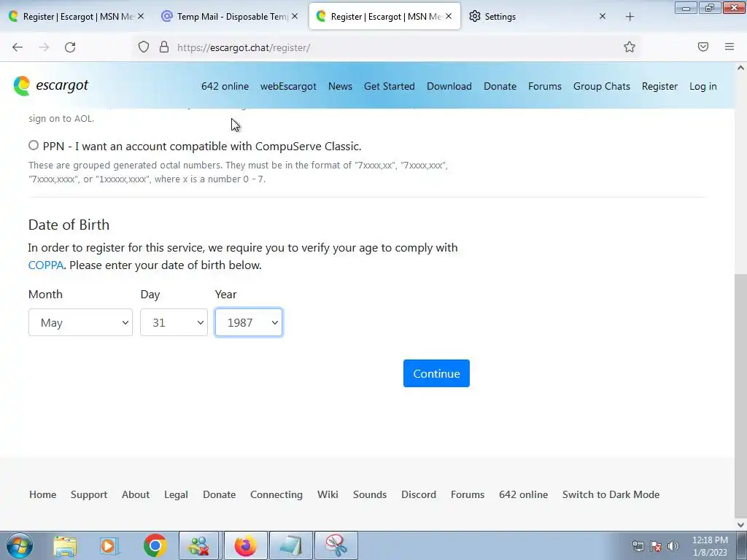Open the Connecting footer link
This screenshot has height=560, width=747.
point(276,495)
